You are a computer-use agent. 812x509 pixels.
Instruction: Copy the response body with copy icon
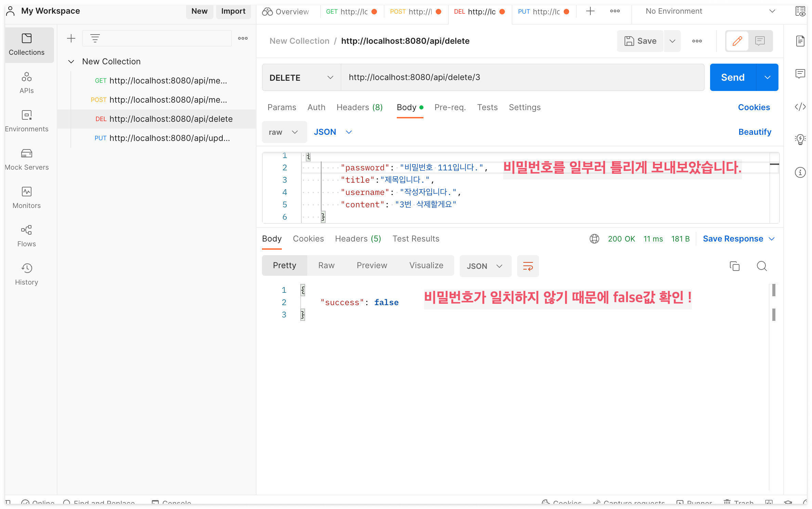[734, 266]
